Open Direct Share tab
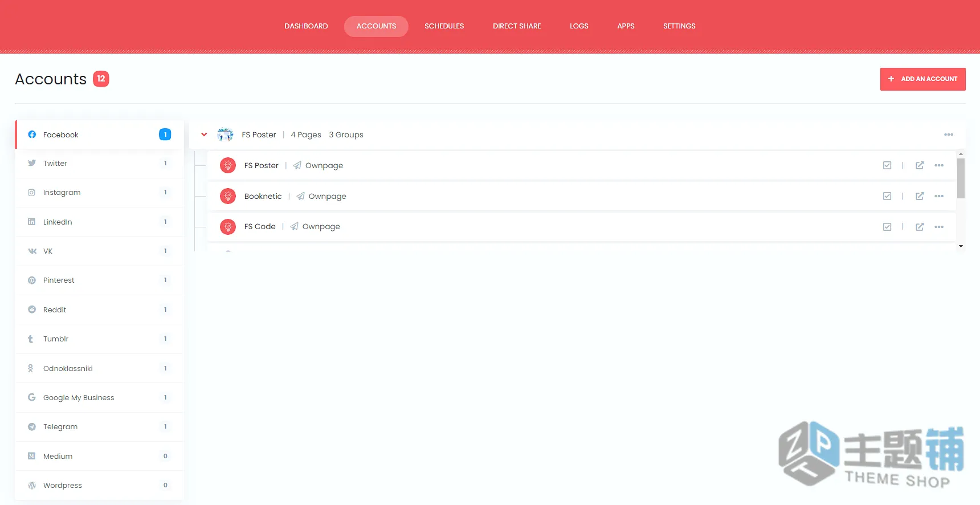 coord(517,26)
